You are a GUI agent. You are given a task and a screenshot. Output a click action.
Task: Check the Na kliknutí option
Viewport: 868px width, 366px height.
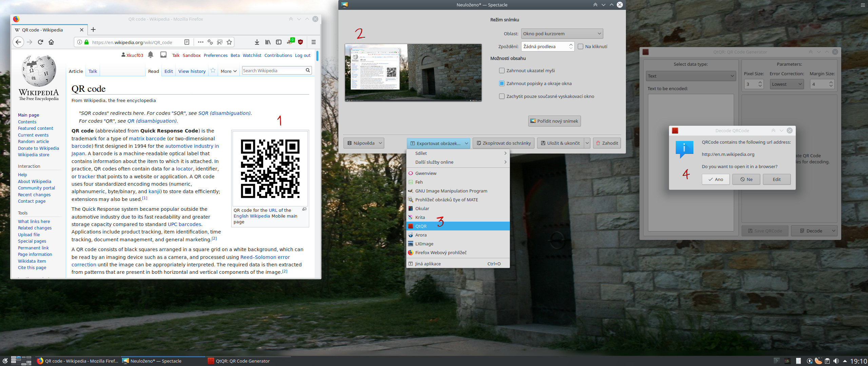point(580,46)
